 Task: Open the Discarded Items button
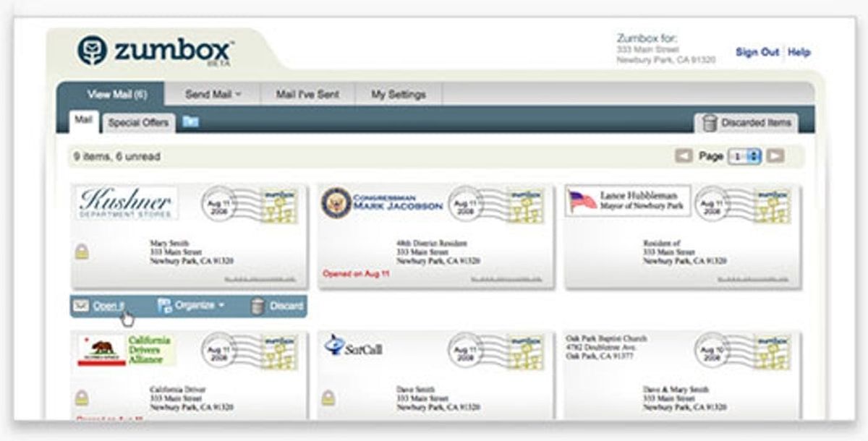point(747,123)
